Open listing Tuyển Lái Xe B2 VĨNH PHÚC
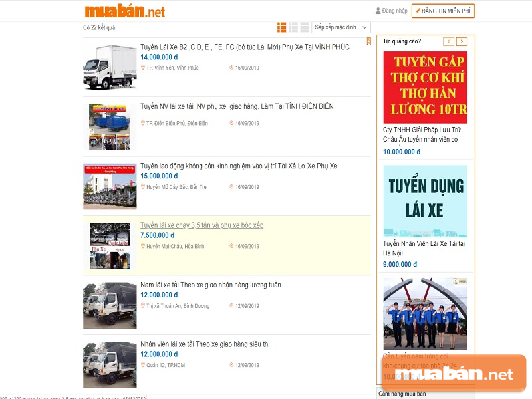The height and width of the screenshot is (399, 532). [245, 47]
